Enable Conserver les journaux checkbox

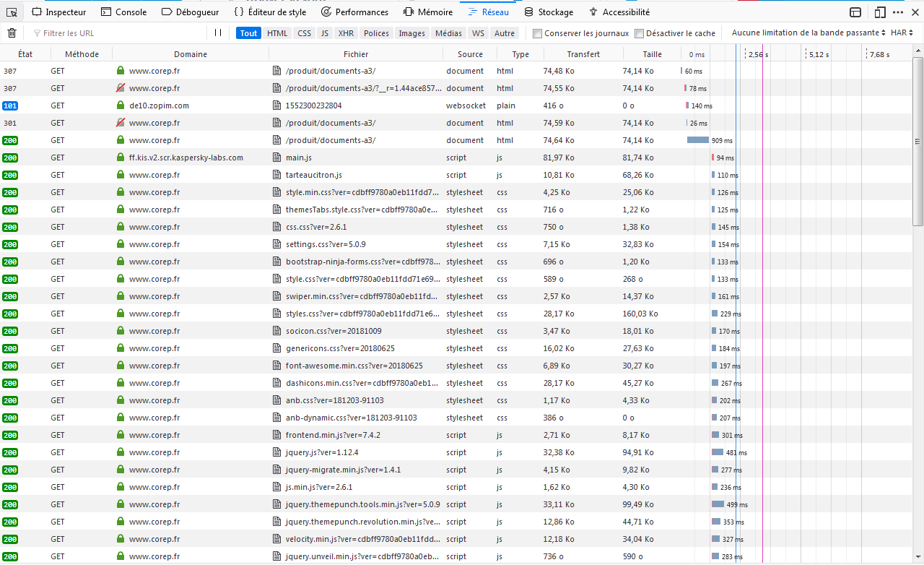(537, 33)
